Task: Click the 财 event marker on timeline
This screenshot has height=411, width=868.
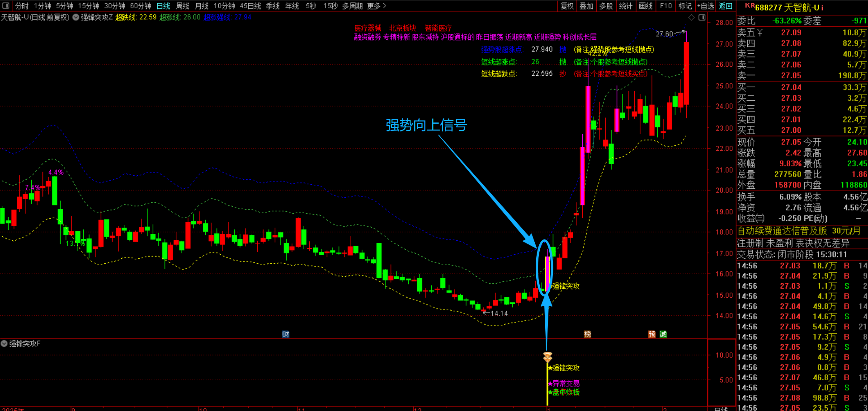Action: click(x=286, y=334)
